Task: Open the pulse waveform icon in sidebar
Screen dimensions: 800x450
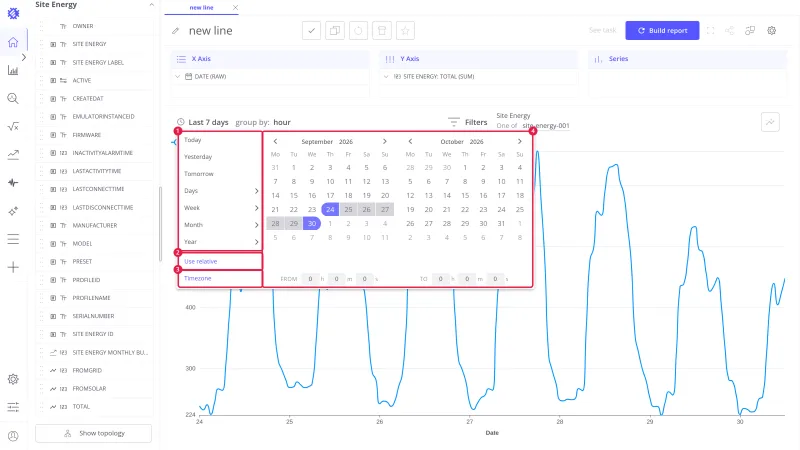Action: (13, 183)
